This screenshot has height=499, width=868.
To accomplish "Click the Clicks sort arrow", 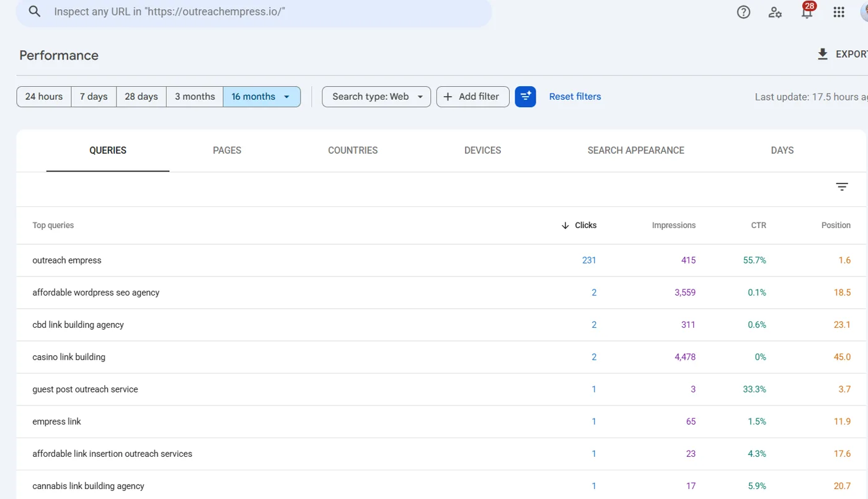I will coord(565,226).
